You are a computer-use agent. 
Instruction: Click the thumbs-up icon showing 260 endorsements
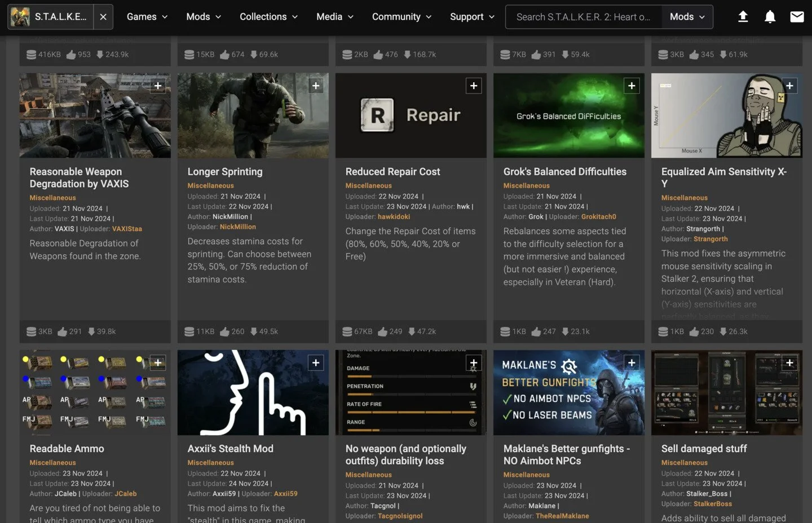coord(224,331)
